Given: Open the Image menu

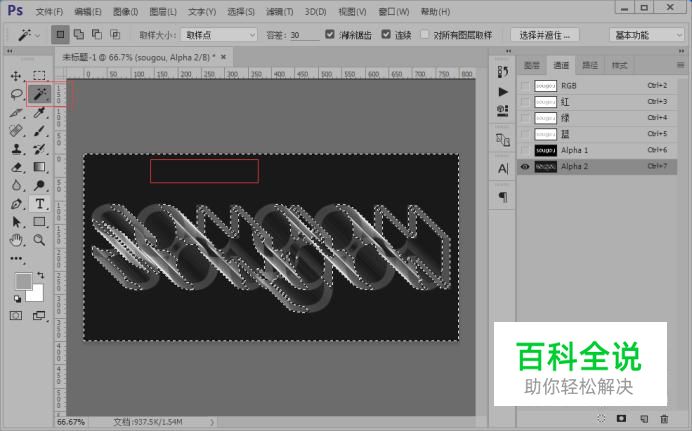Looking at the screenshot, I should click(125, 11).
